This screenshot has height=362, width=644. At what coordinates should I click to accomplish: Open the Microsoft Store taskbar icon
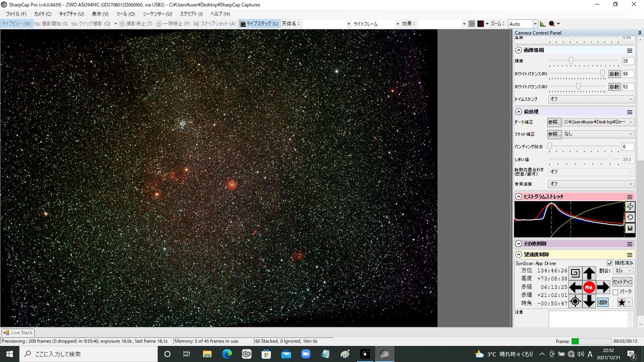coord(266,354)
